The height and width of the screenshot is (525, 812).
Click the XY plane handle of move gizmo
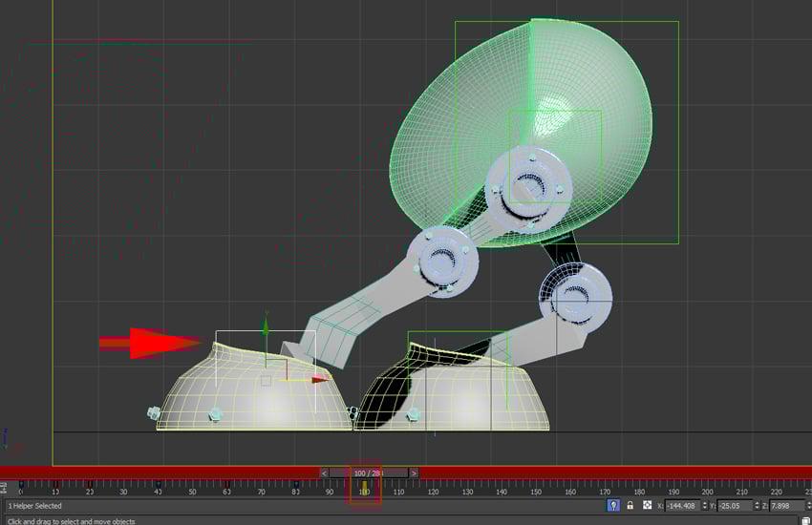(277, 369)
